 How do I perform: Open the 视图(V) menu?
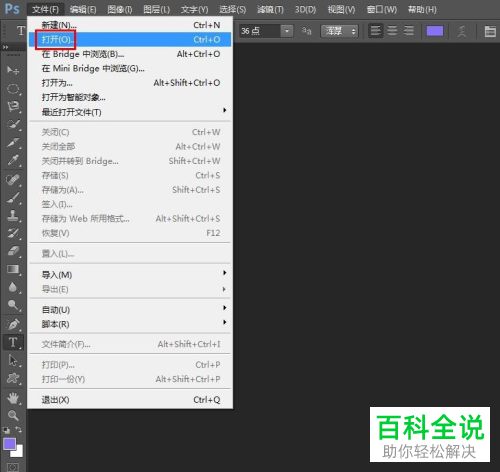[341, 9]
